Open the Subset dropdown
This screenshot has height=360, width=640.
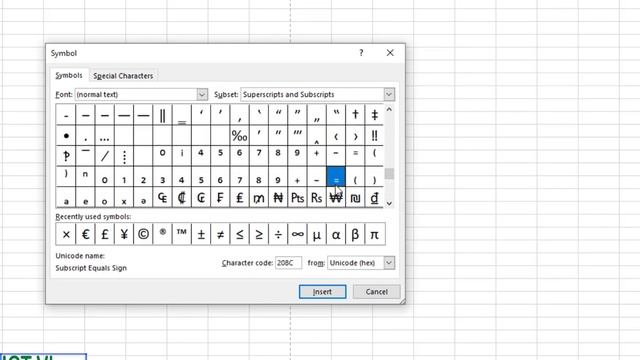pyautogui.click(x=389, y=94)
